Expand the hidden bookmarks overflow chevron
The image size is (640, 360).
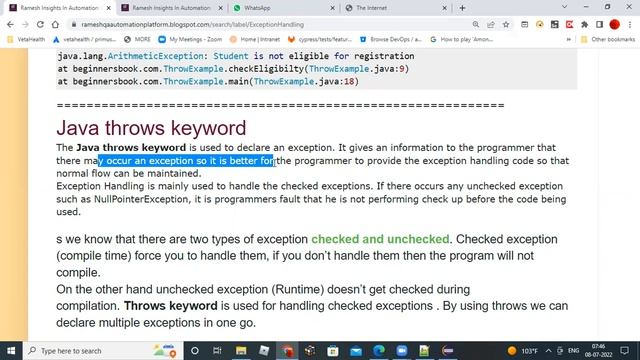(569, 40)
